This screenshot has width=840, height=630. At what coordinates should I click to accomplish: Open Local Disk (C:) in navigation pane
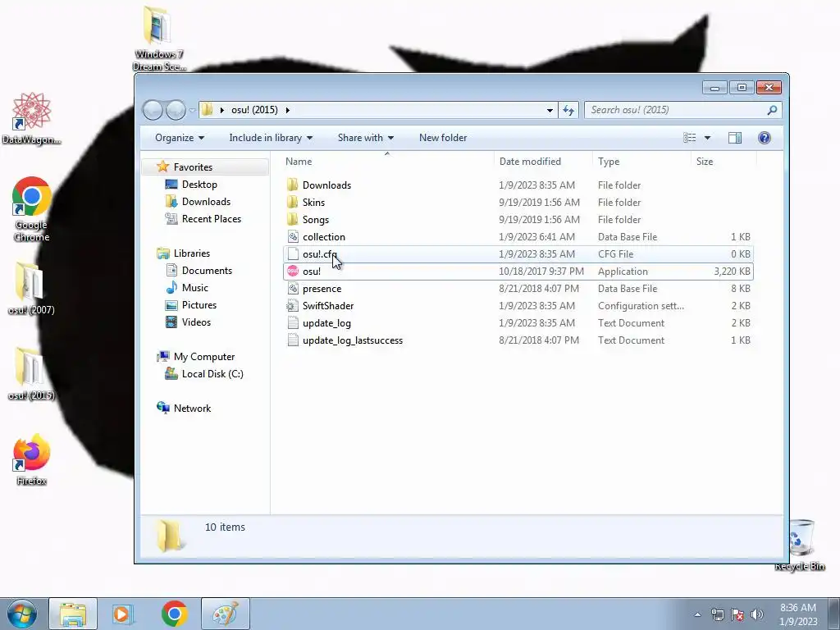pyautogui.click(x=212, y=374)
